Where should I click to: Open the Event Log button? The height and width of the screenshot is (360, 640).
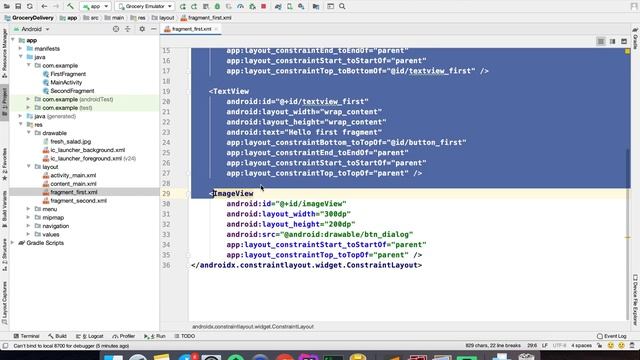tap(611, 336)
